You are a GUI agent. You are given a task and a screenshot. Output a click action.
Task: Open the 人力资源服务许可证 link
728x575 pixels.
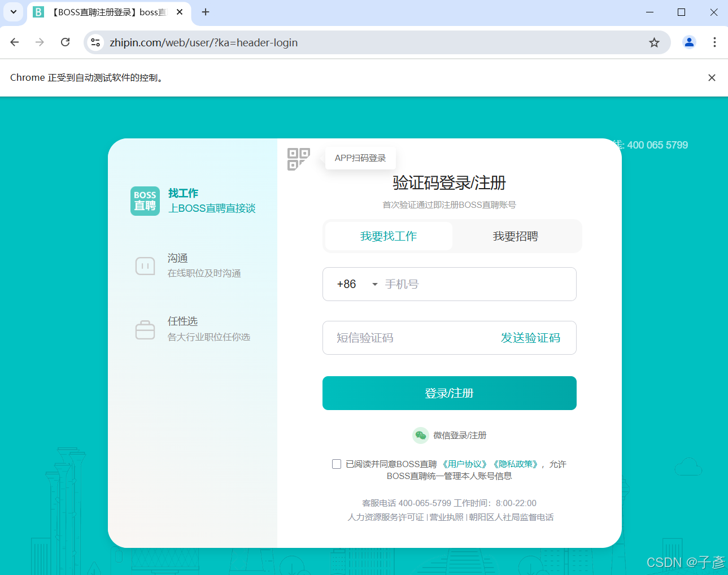tap(386, 517)
